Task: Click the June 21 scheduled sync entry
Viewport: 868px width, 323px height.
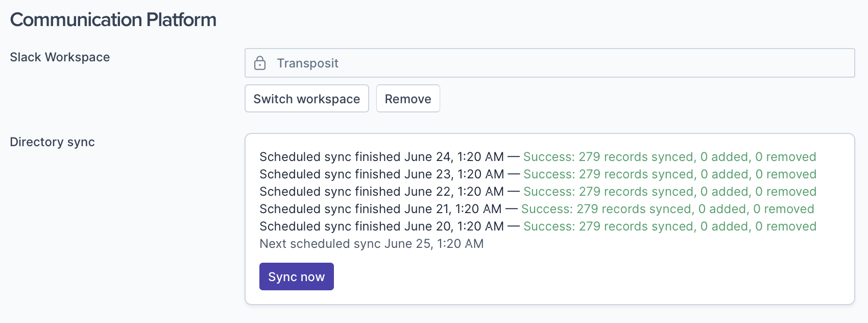Action: click(380, 209)
